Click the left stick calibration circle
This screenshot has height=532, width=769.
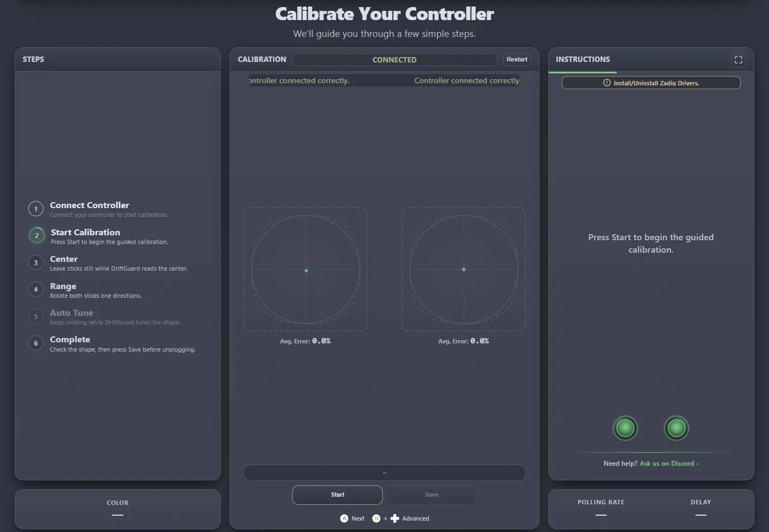pyautogui.click(x=306, y=270)
